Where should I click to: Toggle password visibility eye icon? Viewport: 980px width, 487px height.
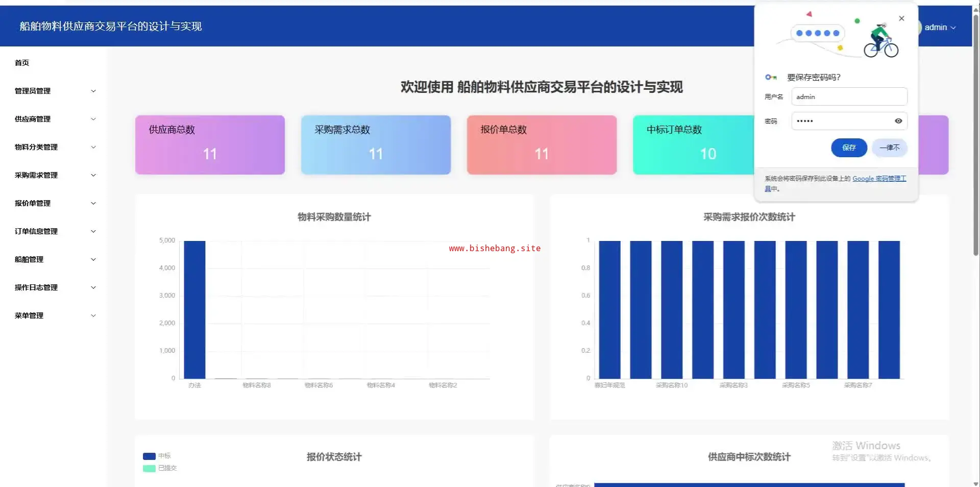pyautogui.click(x=898, y=121)
